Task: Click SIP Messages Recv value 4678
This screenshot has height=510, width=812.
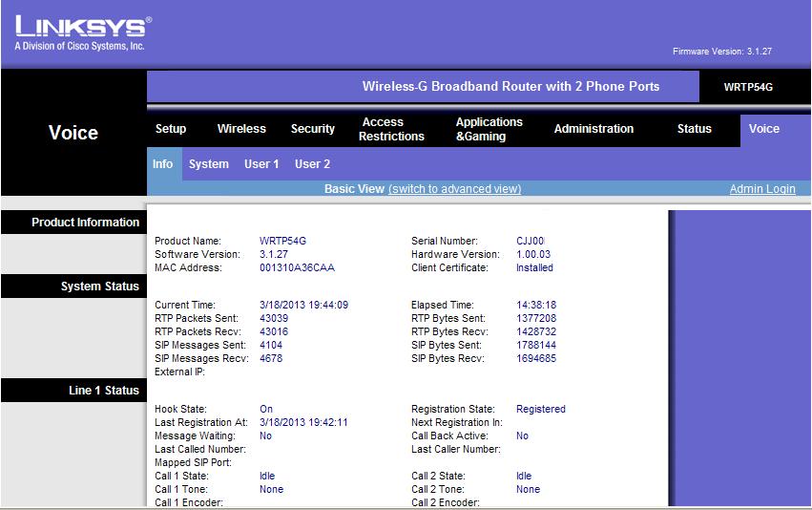Action: click(271, 359)
